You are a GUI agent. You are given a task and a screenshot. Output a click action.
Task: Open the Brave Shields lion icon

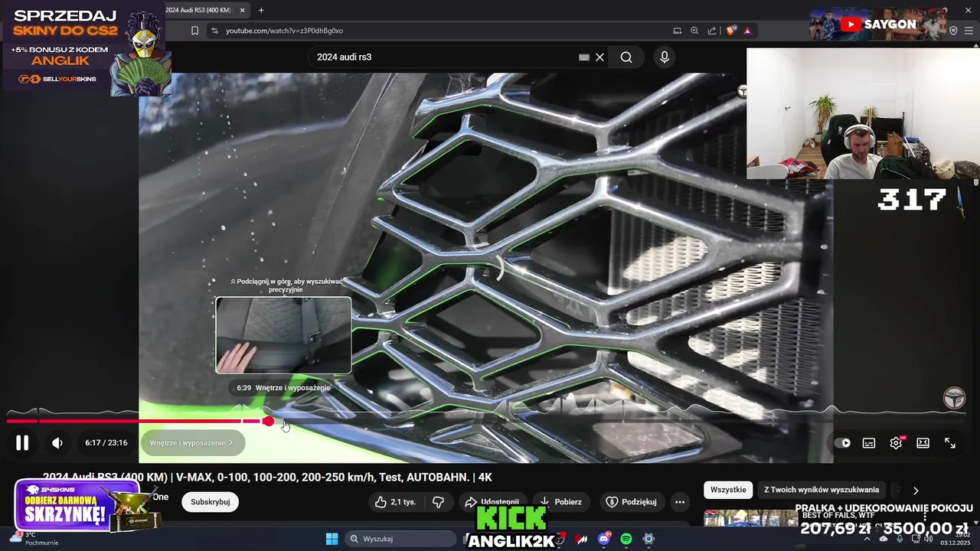tap(730, 31)
